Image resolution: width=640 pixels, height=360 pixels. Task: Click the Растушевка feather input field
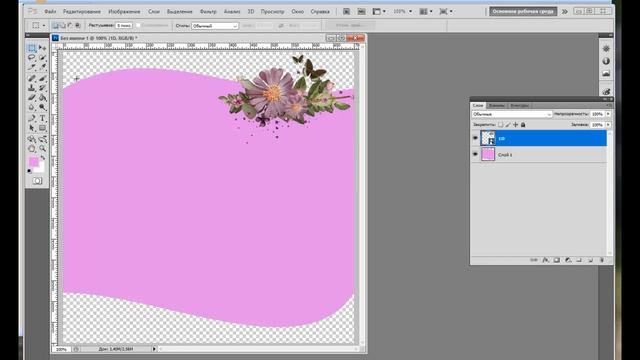coord(124,25)
